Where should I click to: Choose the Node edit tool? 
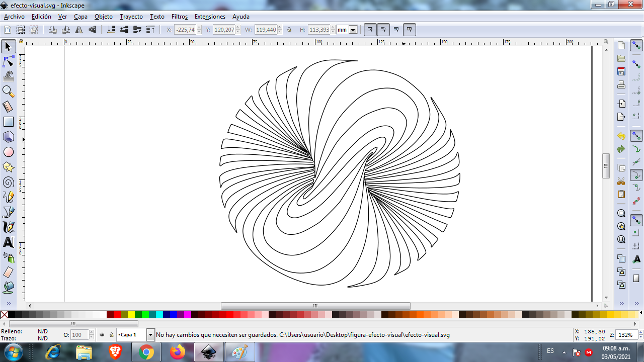[x=8, y=61]
